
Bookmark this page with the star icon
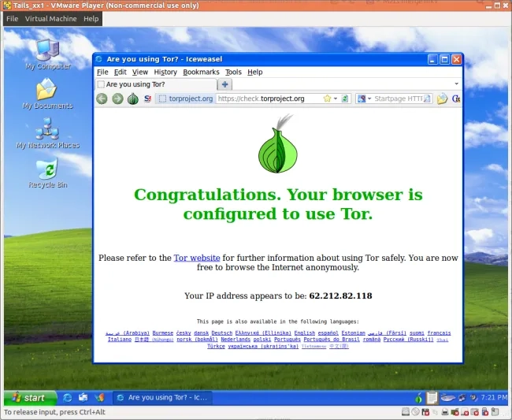point(325,98)
